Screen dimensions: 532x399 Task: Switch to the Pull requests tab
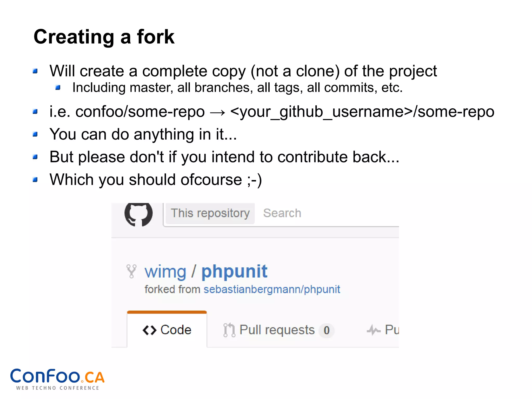pos(277,330)
